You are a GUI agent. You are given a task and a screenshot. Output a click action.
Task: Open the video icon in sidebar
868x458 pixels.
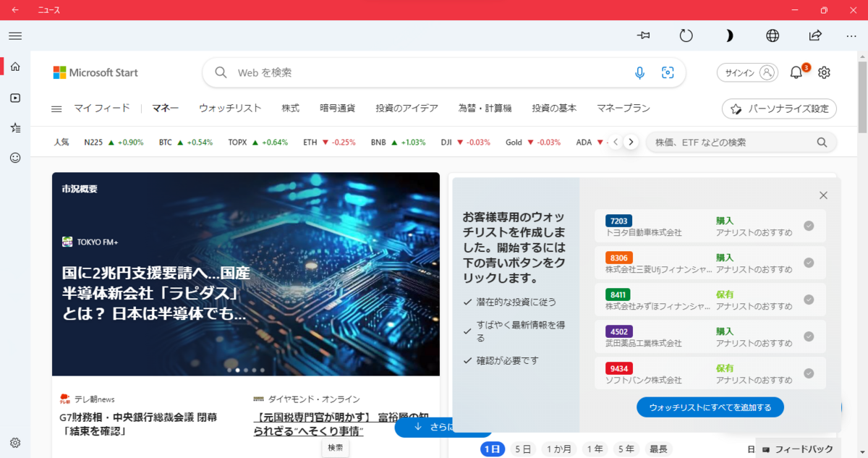(15, 98)
